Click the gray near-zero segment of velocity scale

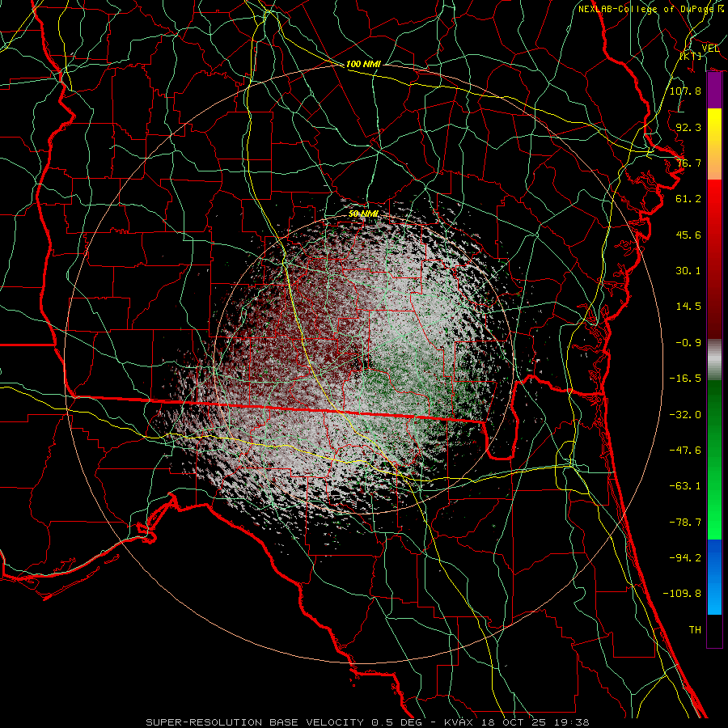click(x=714, y=360)
